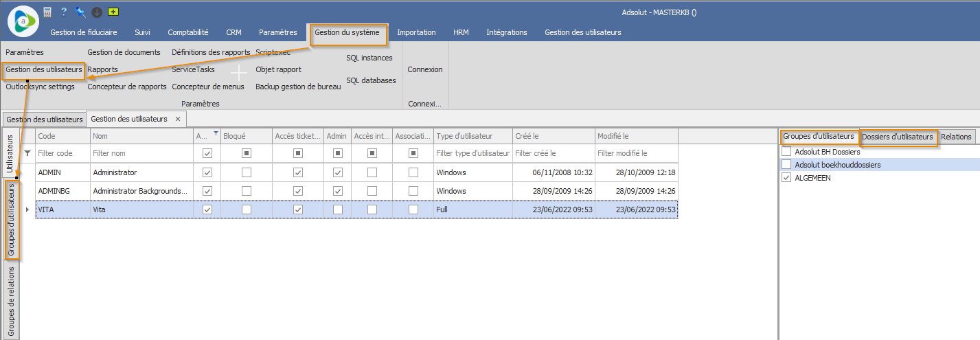Click the 06/11/2008 10:32 created date cell
The width and height of the screenshot is (980, 340).
[x=554, y=172]
